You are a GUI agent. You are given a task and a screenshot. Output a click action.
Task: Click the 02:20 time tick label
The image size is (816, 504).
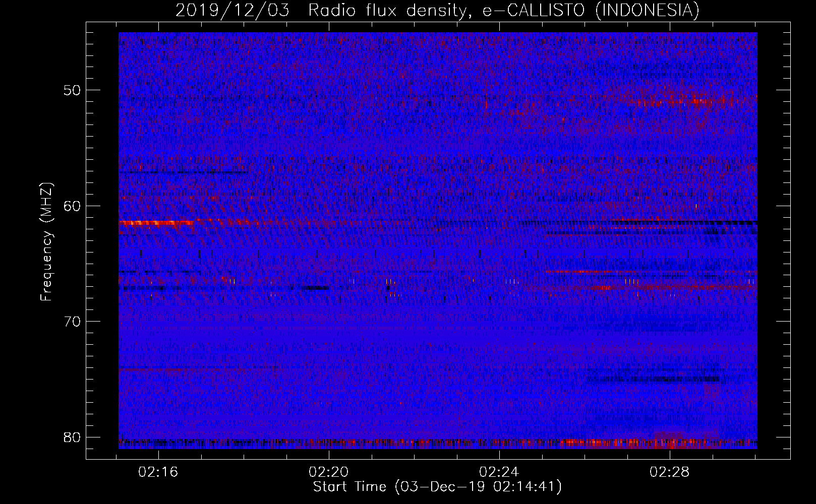coord(329,472)
